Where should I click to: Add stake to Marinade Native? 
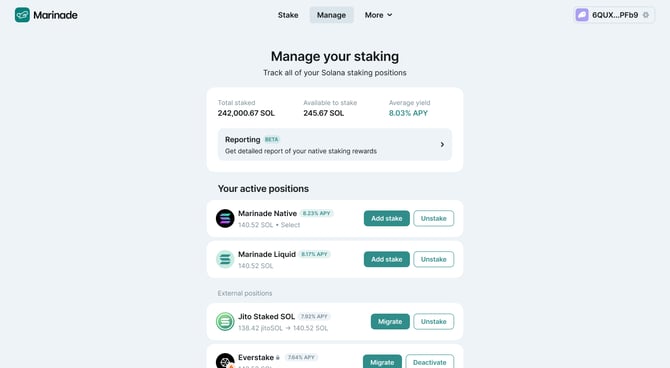[387, 218]
